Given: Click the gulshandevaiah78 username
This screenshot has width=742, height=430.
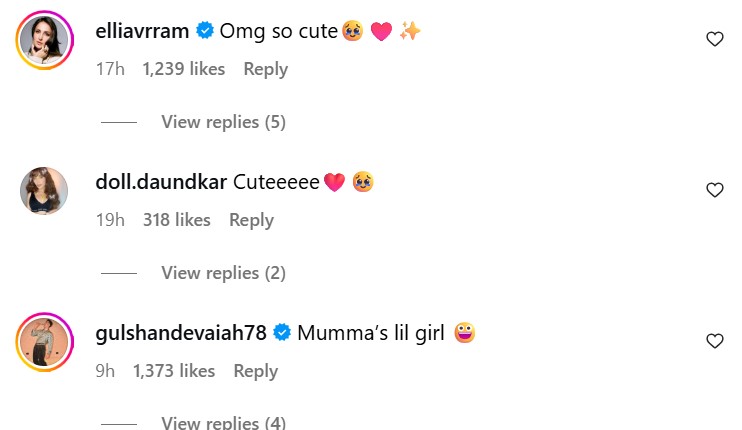Looking at the screenshot, I should coord(182,334).
